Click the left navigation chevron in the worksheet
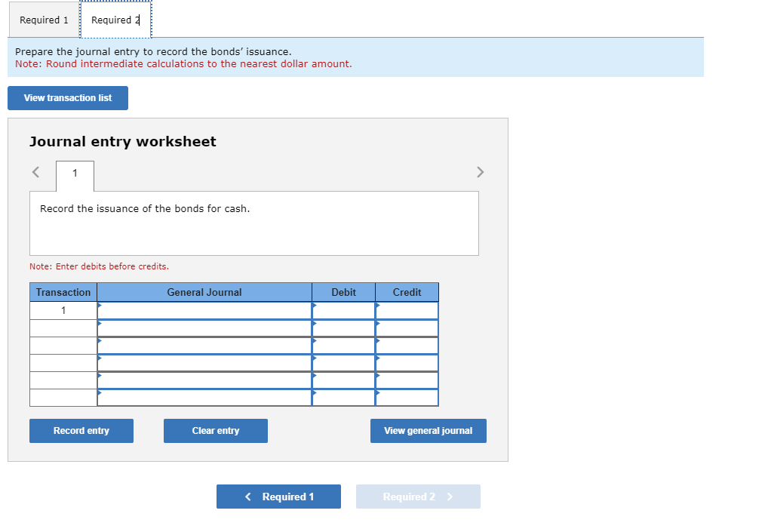The width and height of the screenshot is (765, 532). point(35,172)
